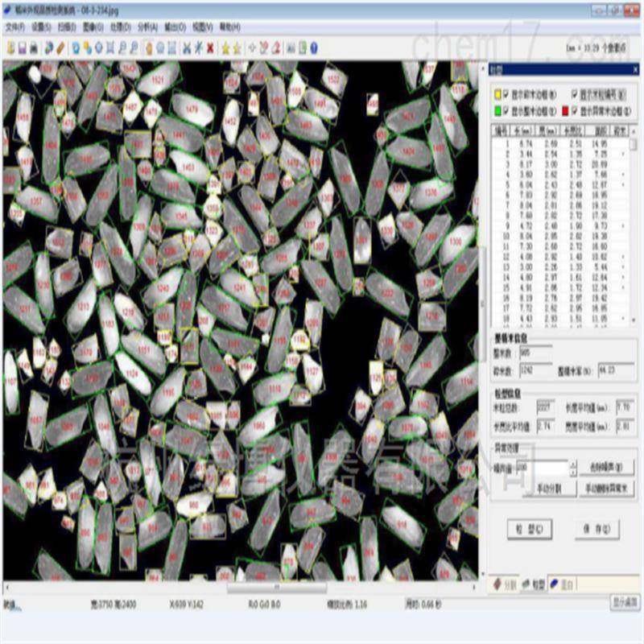
Task: Click the crosshair icon after the stars
Action: [252, 48]
